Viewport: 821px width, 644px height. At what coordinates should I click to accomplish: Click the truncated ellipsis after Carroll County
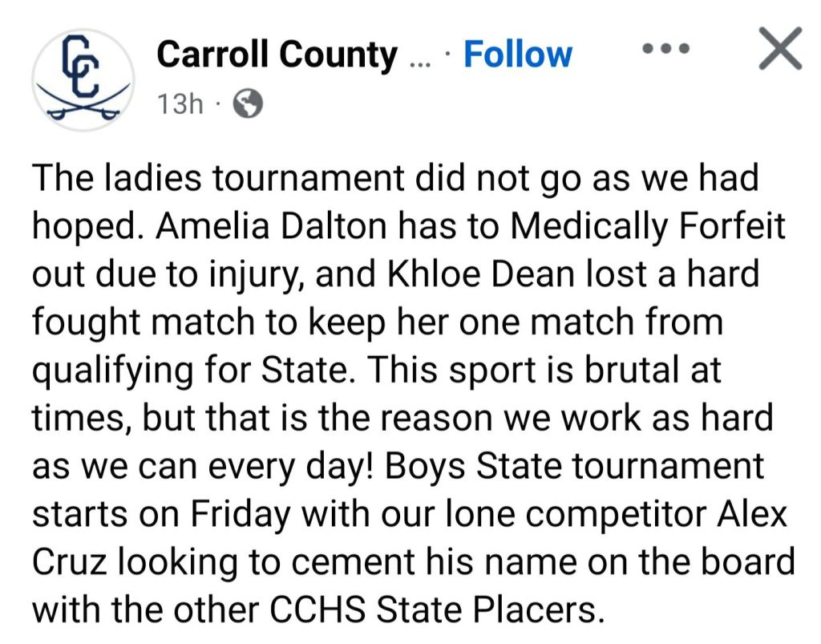coord(419,58)
